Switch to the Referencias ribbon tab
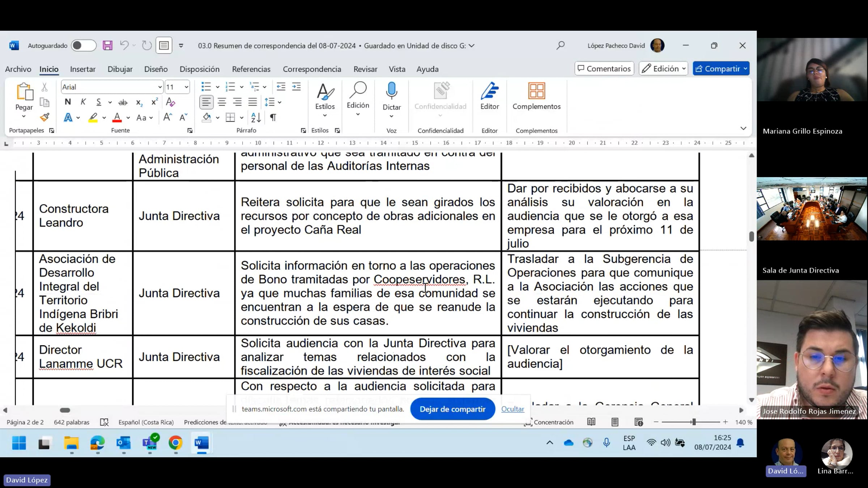 (251, 69)
